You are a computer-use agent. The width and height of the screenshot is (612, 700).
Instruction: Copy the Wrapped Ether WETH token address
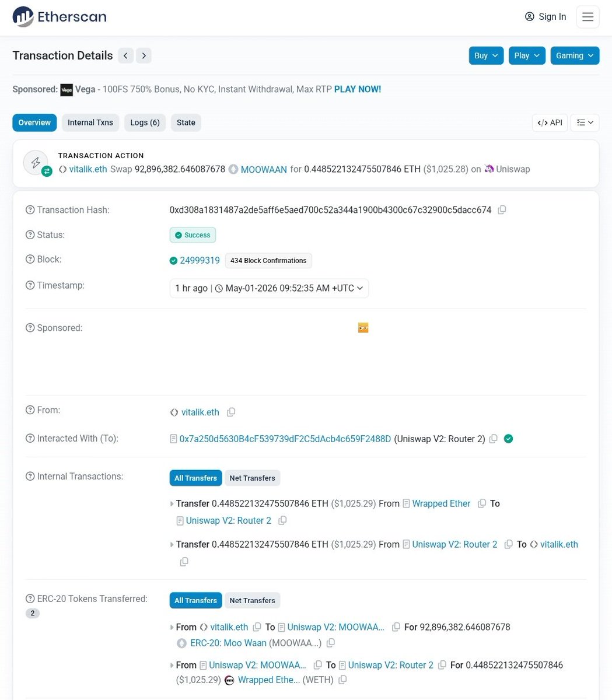click(342, 680)
